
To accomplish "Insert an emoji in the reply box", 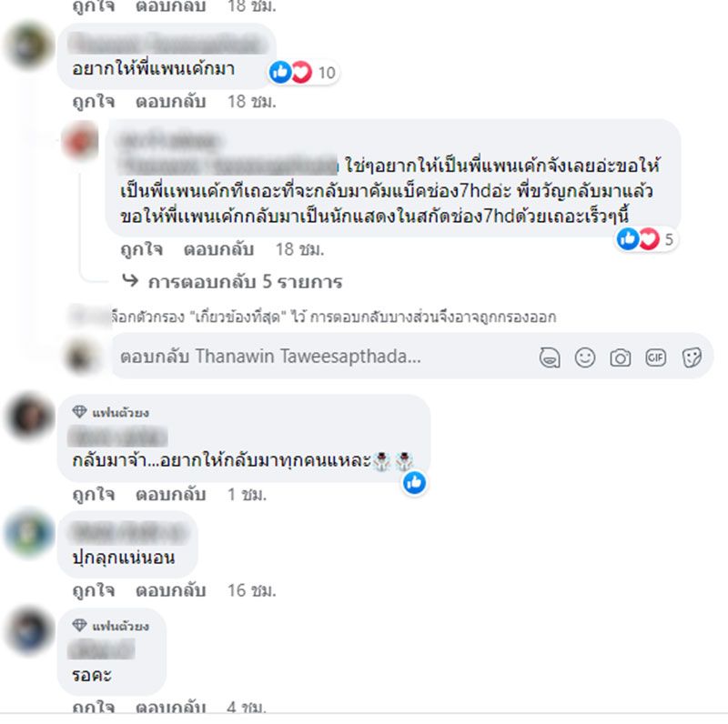I will [x=585, y=357].
